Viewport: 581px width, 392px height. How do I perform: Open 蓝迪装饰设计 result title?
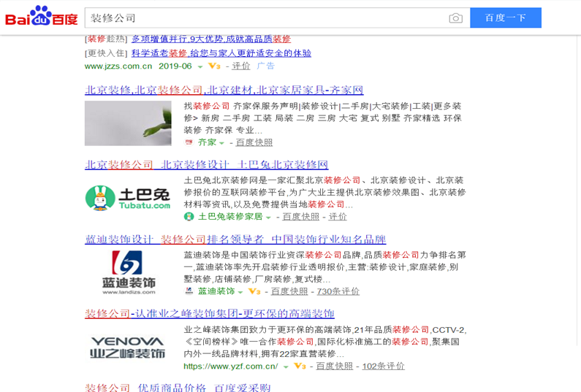[x=235, y=239]
